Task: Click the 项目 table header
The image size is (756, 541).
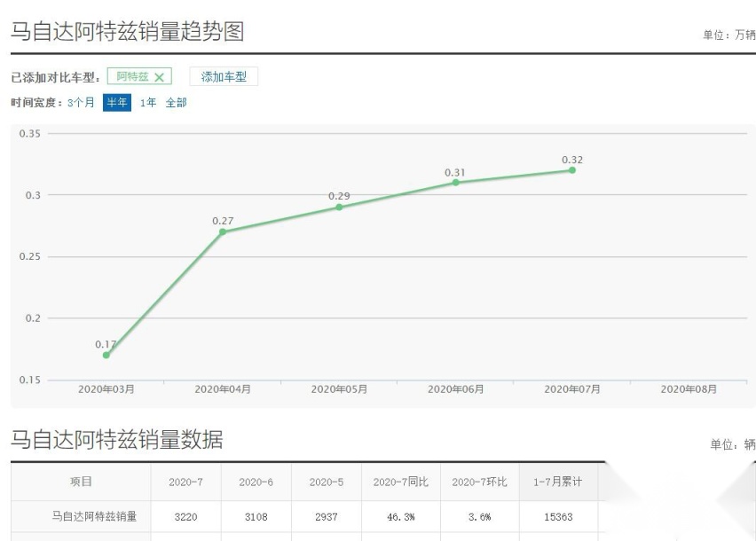Action: (81, 482)
